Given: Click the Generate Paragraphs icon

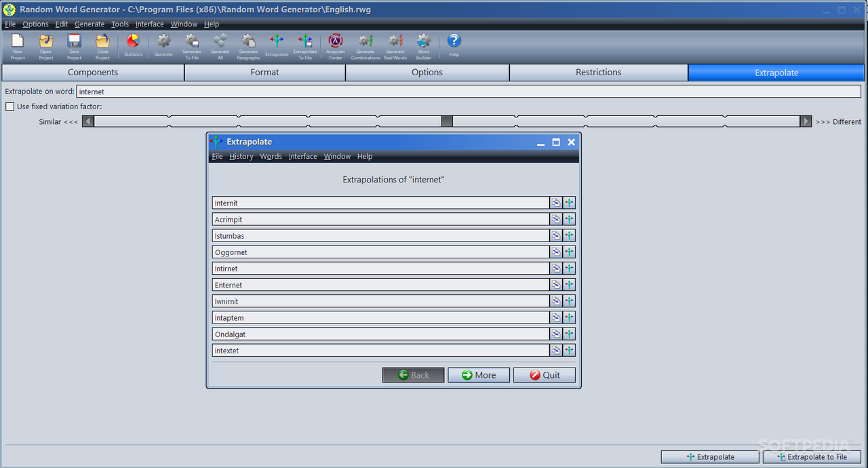Looking at the screenshot, I should click(248, 46).
